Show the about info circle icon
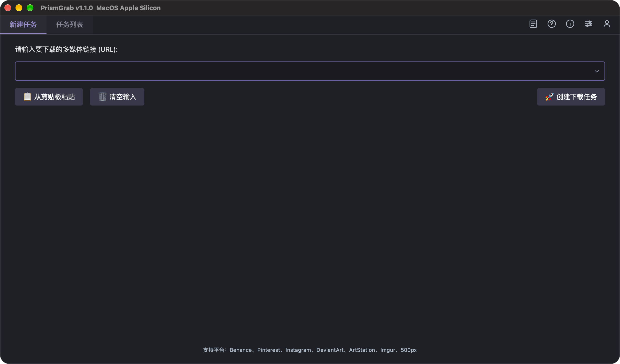620x364 pixels. coord(570,24)
